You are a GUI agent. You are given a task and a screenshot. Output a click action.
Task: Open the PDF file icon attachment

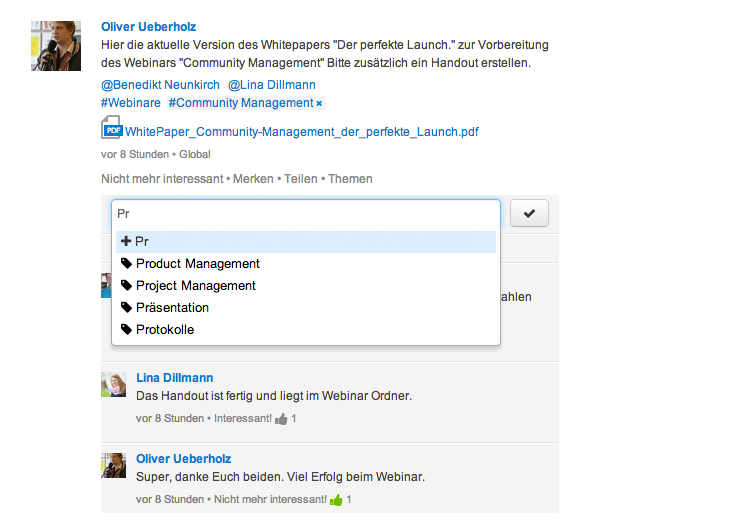(112, 128)
